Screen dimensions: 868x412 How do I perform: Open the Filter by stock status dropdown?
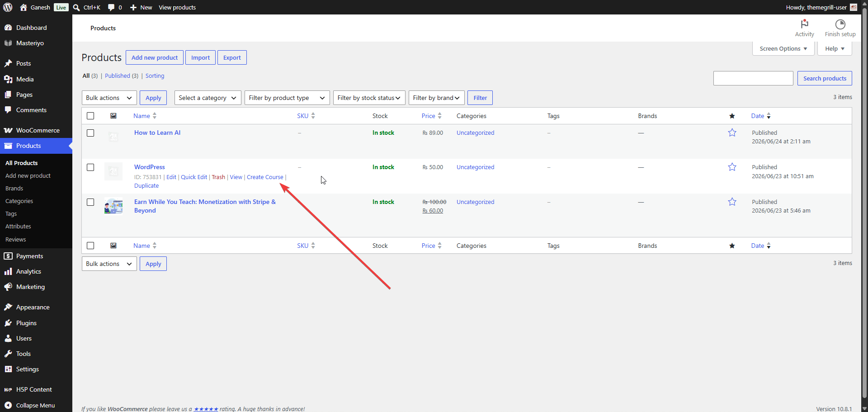pos(369,98)
